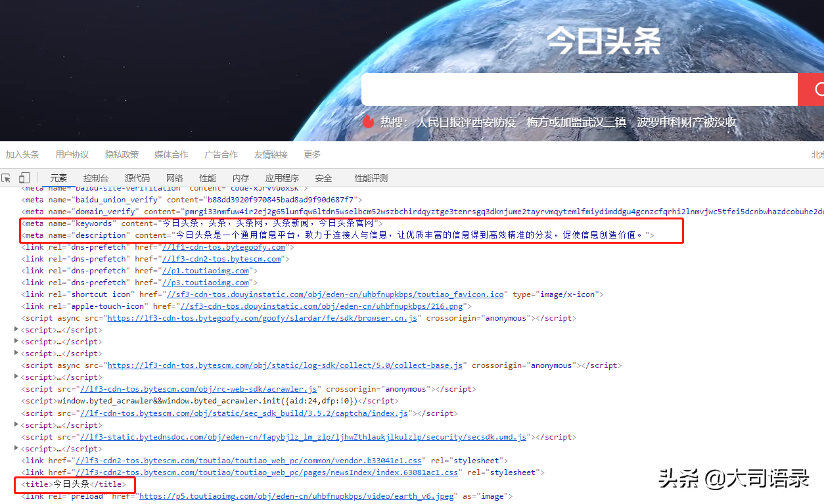Open the //lf1-cdn-tos.bytegoofy.com dns-prefetch href
824x504 pixels.
tap(224, 247)
